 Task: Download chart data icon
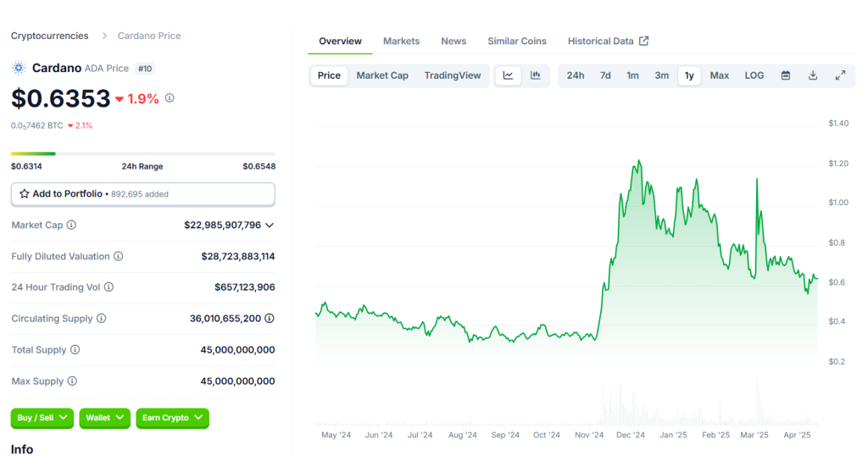point(813,75)
